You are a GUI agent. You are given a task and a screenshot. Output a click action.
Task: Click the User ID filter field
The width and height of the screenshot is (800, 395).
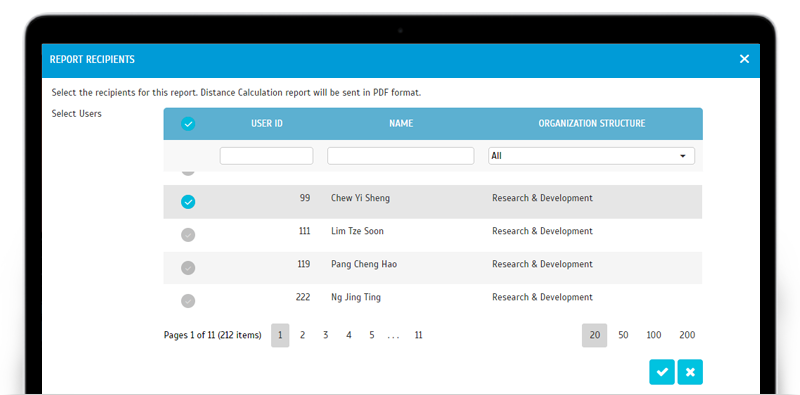click(x=266, y=156)
